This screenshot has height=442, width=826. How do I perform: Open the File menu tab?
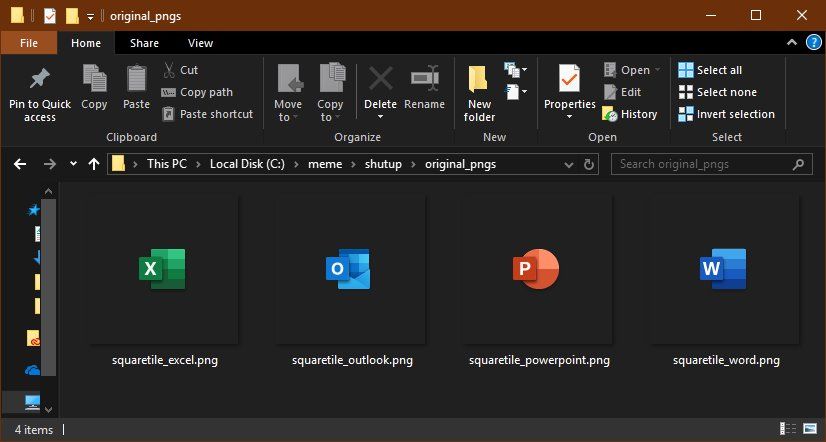point(28,43)
